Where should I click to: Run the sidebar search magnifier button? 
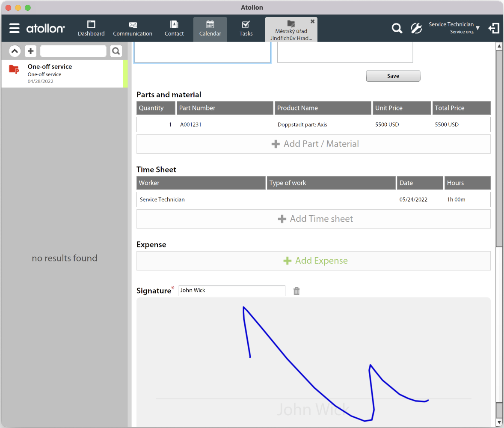pyautogui.click(x=116, y=51)
